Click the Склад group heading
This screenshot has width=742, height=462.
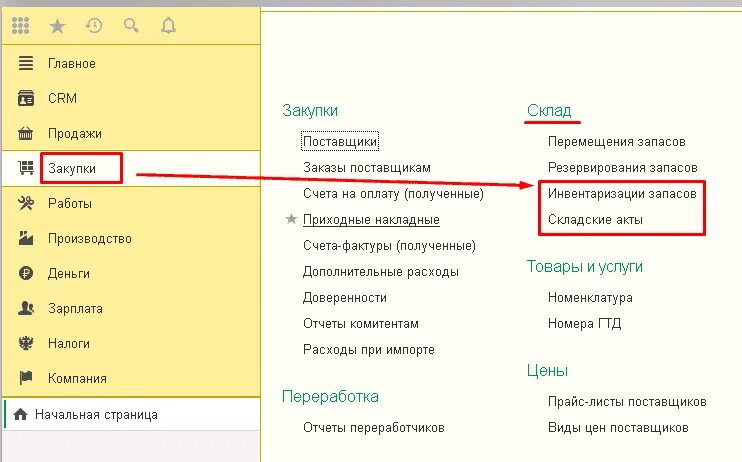[x=549, y=110]
